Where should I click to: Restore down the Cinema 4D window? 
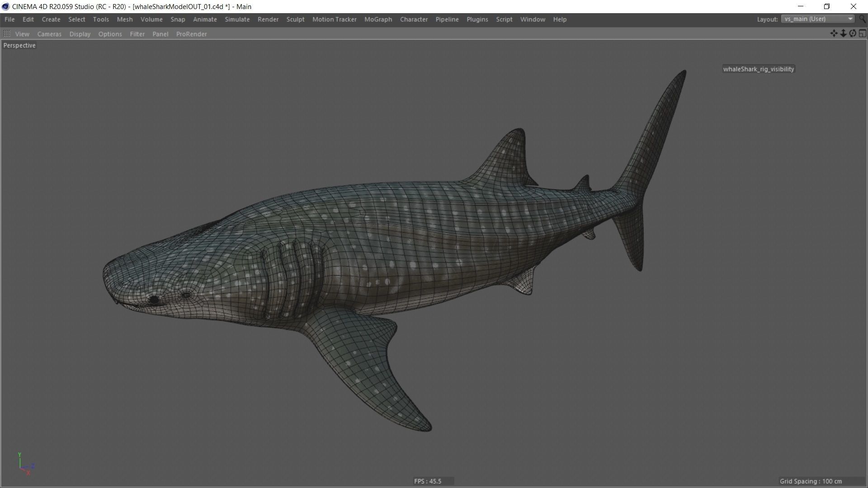(827, 6)
